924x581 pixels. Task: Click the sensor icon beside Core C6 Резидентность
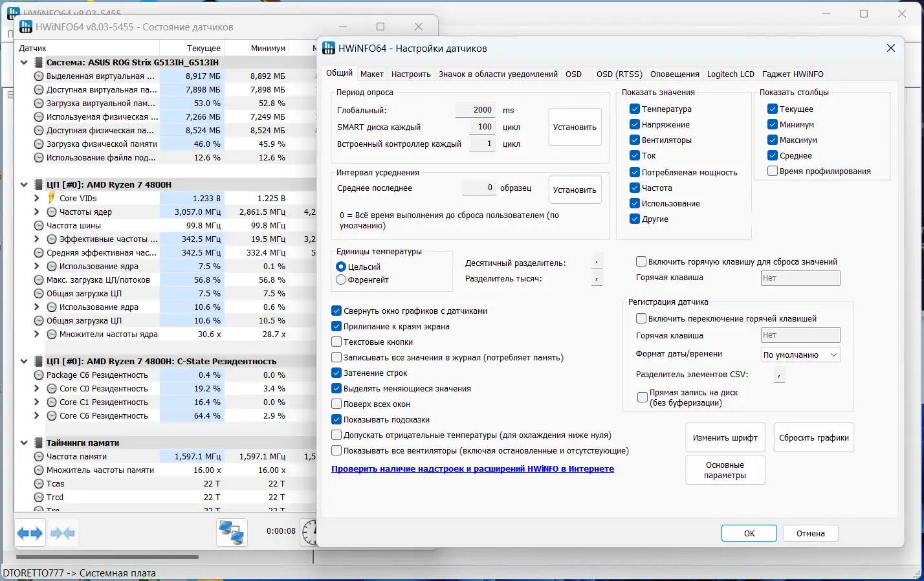point(52,416)
